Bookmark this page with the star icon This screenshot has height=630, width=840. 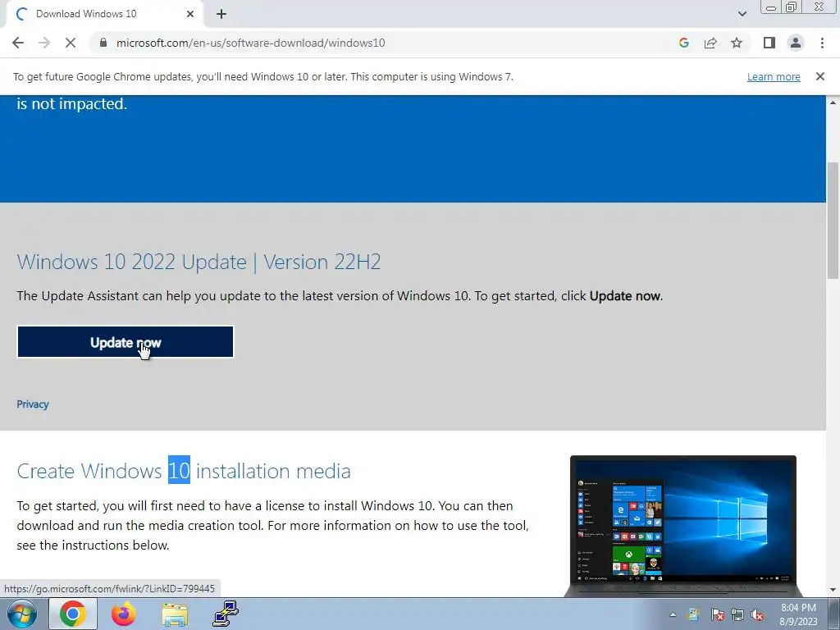click(737, 43)
